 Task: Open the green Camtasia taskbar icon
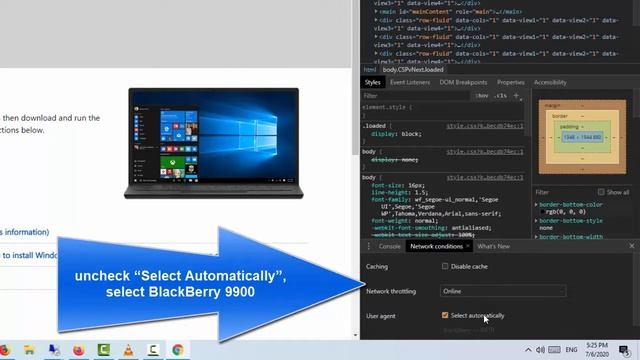[x=104, y=350]
